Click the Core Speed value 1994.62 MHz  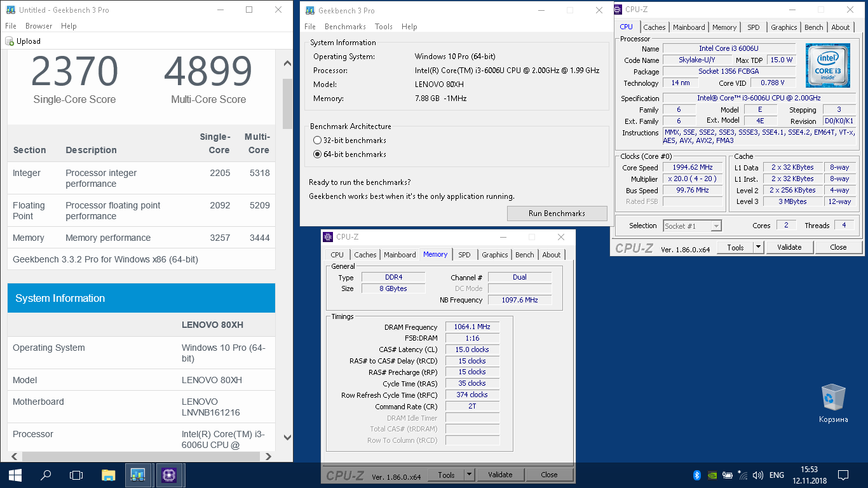tap(693, 168)
